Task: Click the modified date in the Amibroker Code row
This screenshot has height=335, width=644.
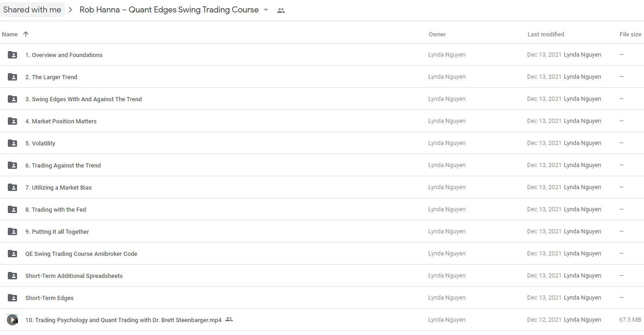Action: click(x=544, y=253)
